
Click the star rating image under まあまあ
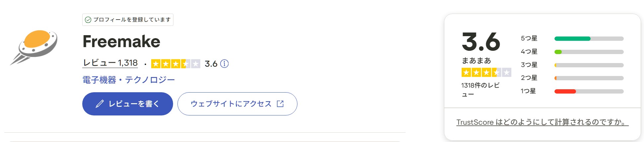pyautogui.click(x=486, y=72)
